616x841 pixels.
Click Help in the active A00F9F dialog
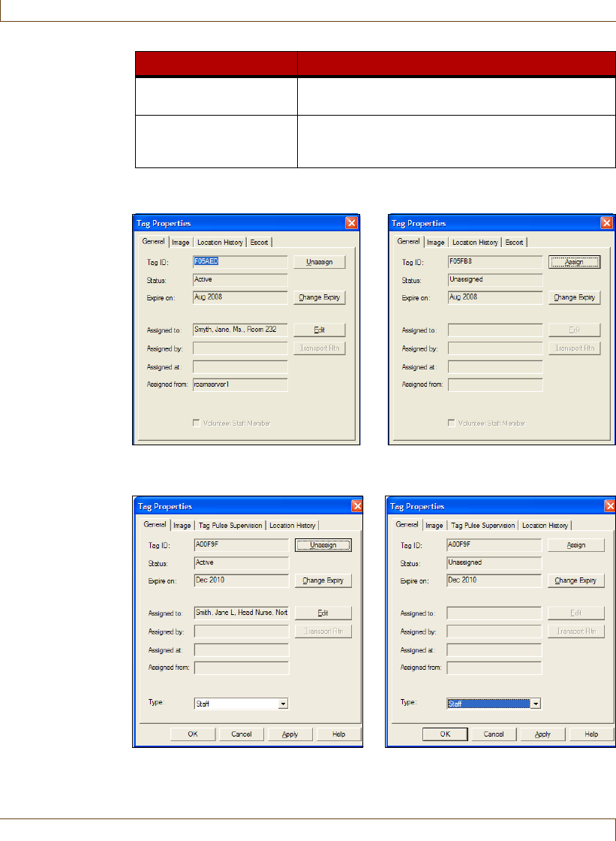coord(339,734)
